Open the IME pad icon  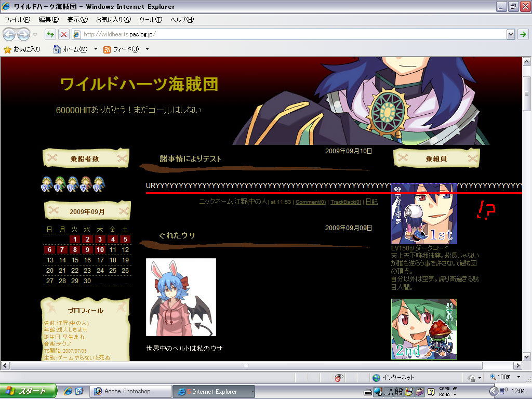click(x=409, y=392)
